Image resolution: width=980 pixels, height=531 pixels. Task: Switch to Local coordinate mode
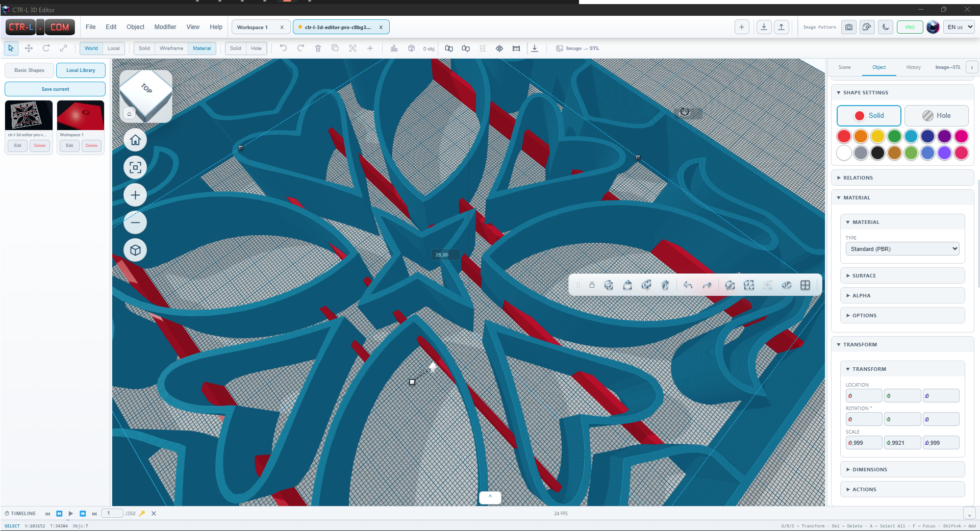point(114,48)
